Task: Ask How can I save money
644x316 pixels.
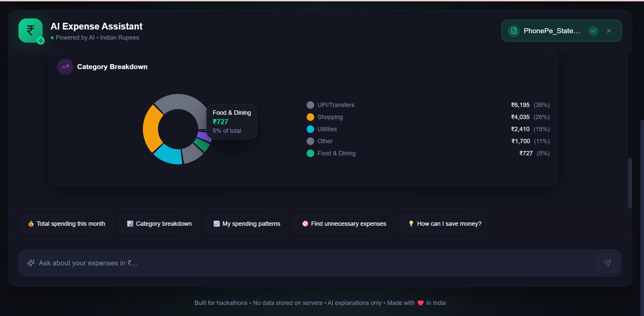Action: (x=444, y=224)
